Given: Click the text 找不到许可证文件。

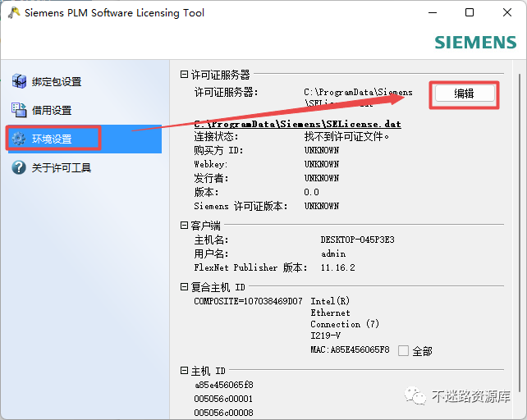Looking at the screenshot, I should (x=346, y=136).
